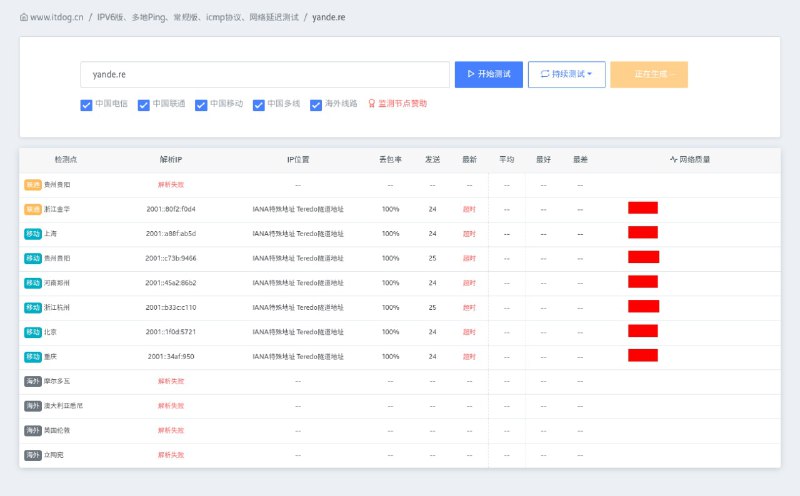Click the home icon beside www.itdog.cn

24,17
